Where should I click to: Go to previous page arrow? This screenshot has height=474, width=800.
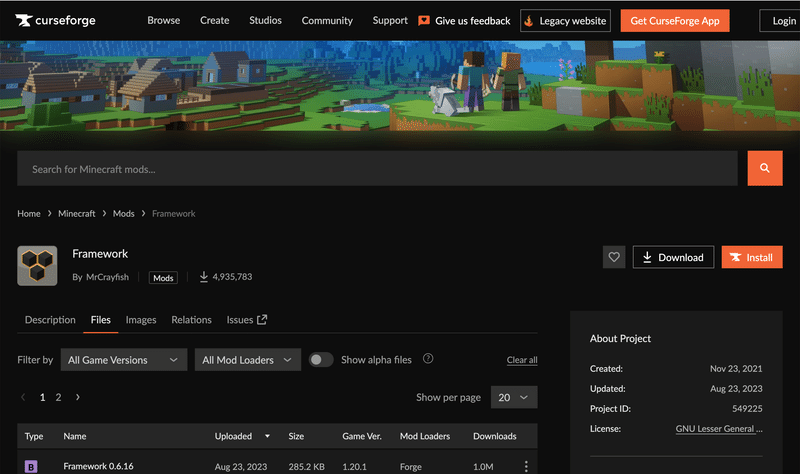[x=23, y=397]
